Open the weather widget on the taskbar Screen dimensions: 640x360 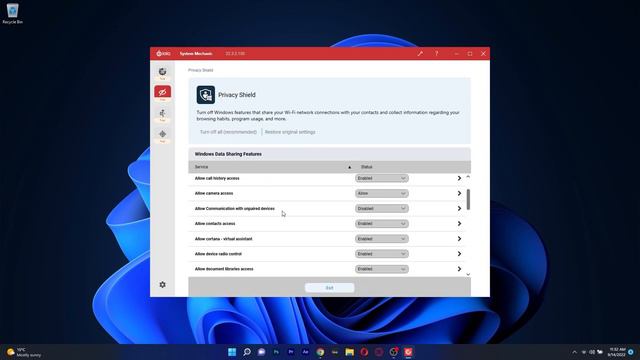point(24,352)
